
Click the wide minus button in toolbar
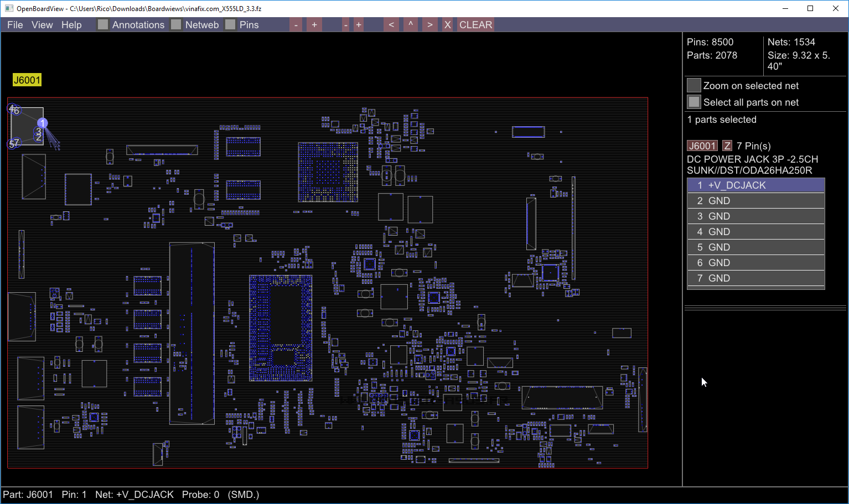pyautogui.click(x=296, y=25)
